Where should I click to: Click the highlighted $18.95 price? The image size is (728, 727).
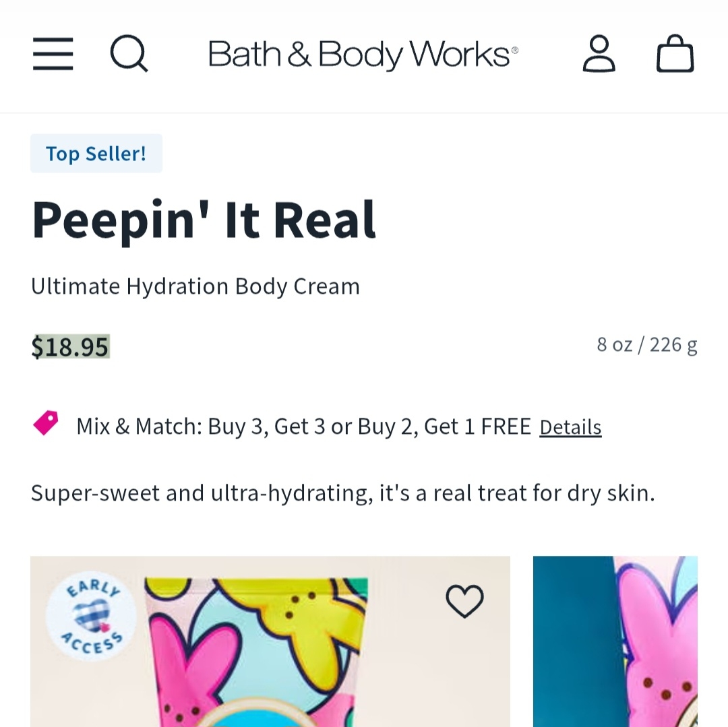pos(70,347)
